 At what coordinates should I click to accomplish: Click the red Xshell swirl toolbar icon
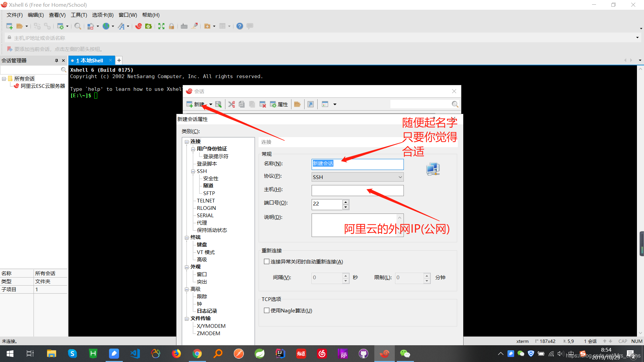click(x=139, y=26)
